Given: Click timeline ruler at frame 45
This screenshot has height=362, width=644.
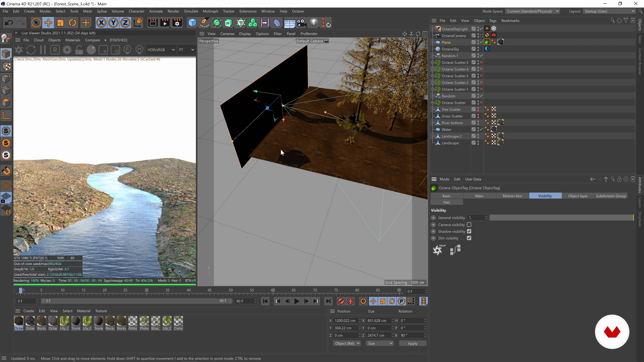Looking at the screenshot, I should click(209, 290).
